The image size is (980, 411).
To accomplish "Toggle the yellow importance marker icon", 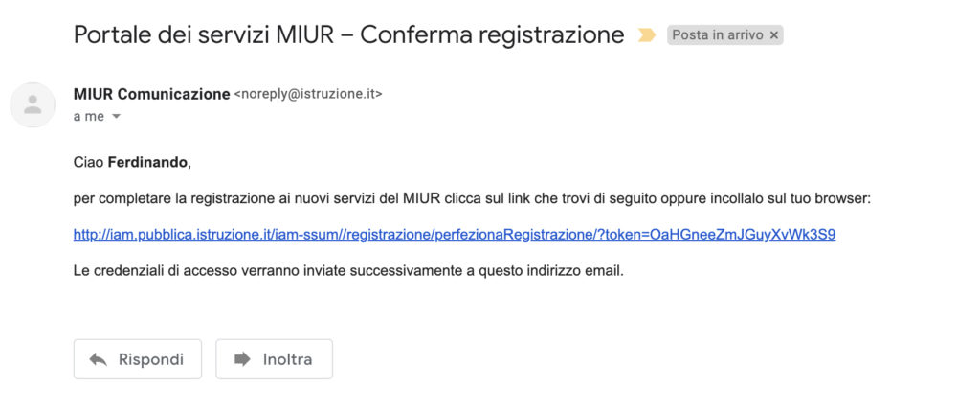I will click(x=646, y=35).
